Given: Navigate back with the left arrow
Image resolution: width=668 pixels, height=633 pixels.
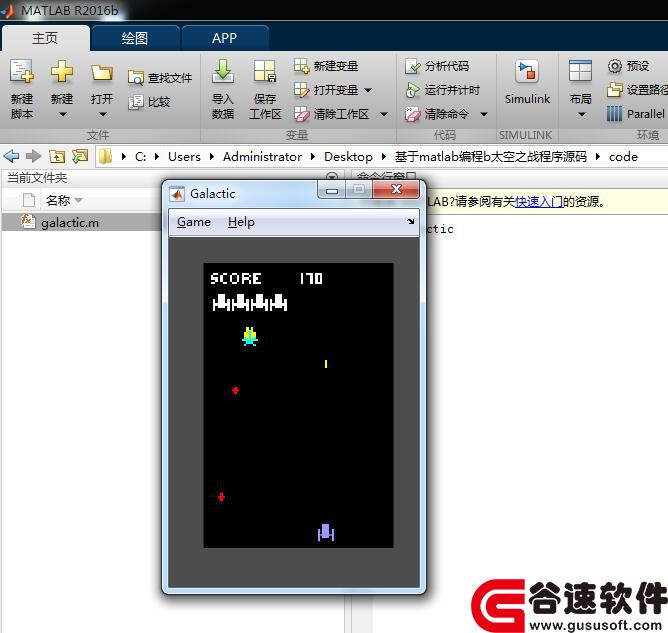Looking at the screenshot, I should [12, 156].
